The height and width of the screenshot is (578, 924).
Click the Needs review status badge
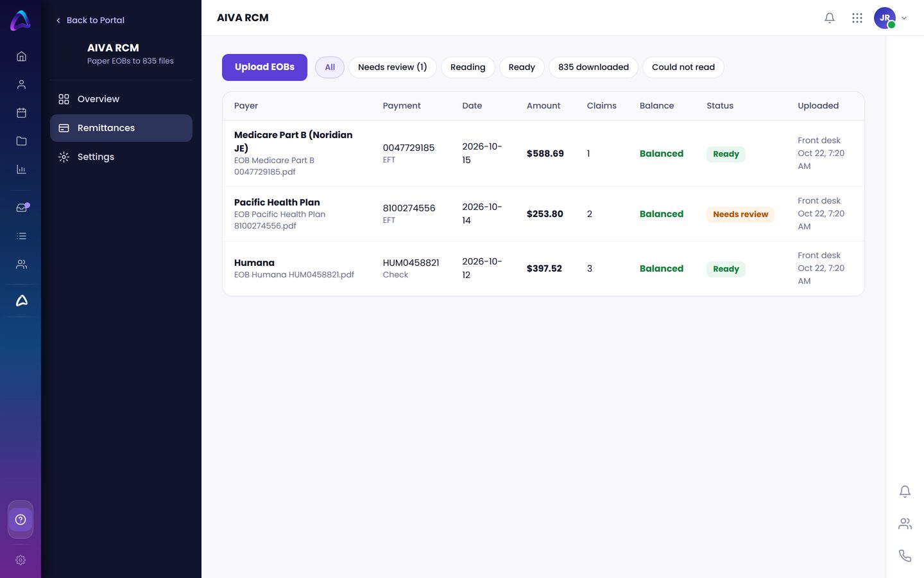[x=740, y=215]
